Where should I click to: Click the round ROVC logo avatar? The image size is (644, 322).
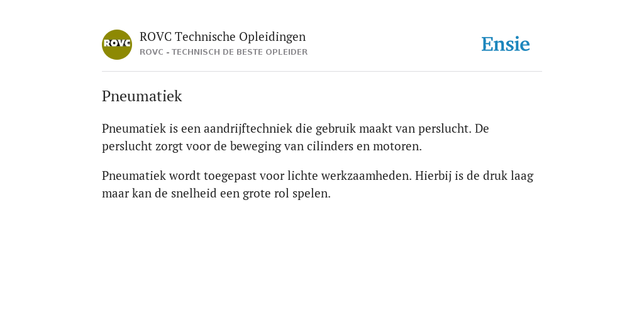pyautogui.click(x=116, y=45)
